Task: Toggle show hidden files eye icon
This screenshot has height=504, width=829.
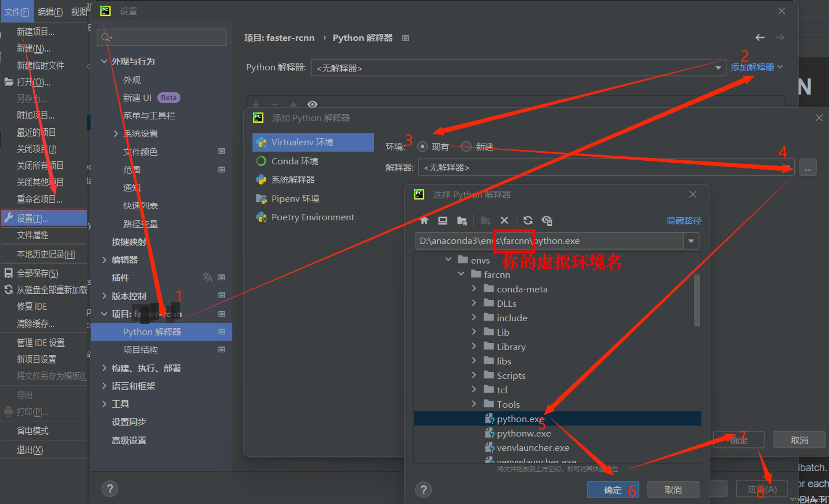Action: coord(547,220)
